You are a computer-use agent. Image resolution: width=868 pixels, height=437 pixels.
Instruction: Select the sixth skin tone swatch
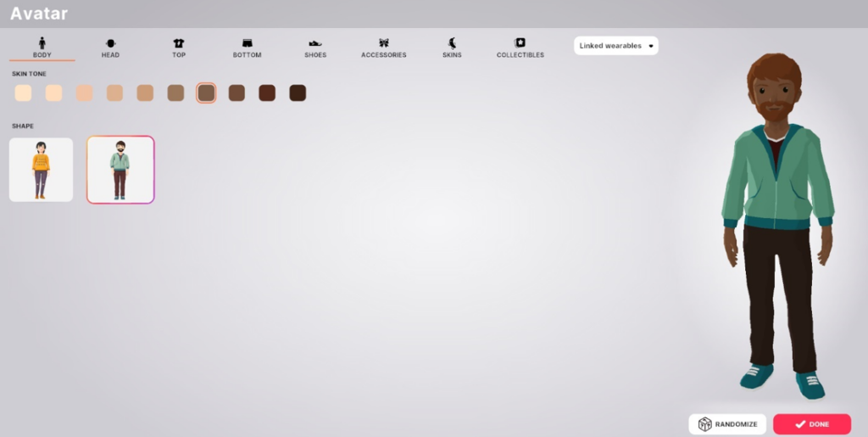[x=175, y=93]
